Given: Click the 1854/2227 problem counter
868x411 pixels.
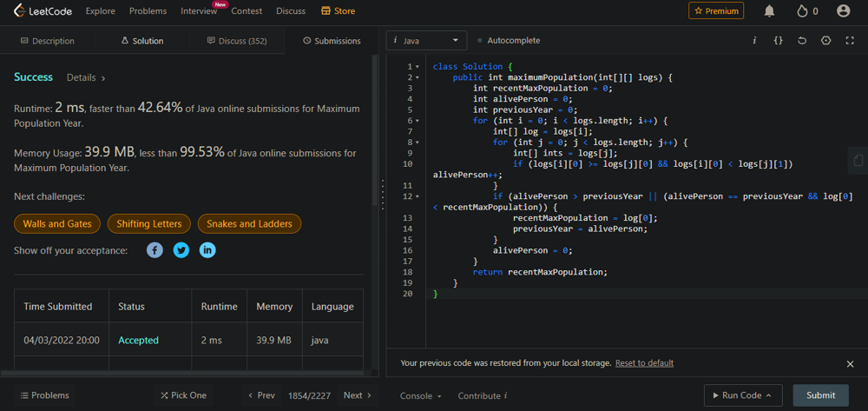Looking at the screenshot, I should [309, 395].
